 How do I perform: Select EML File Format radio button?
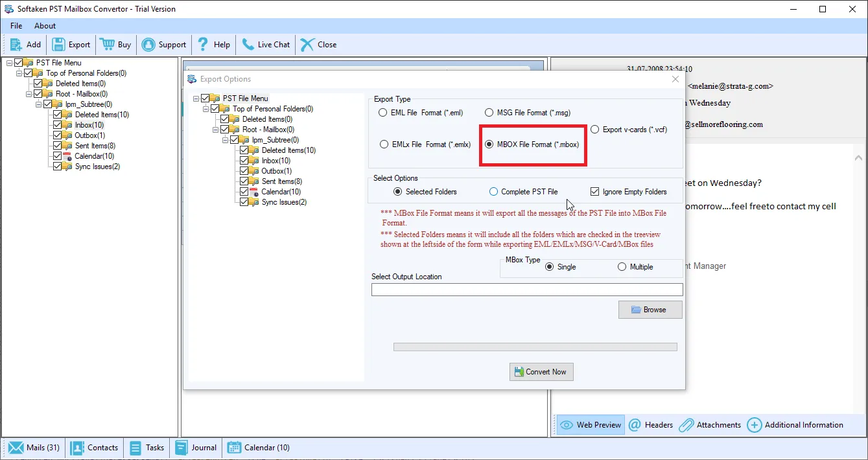click(x=383, y=113)
